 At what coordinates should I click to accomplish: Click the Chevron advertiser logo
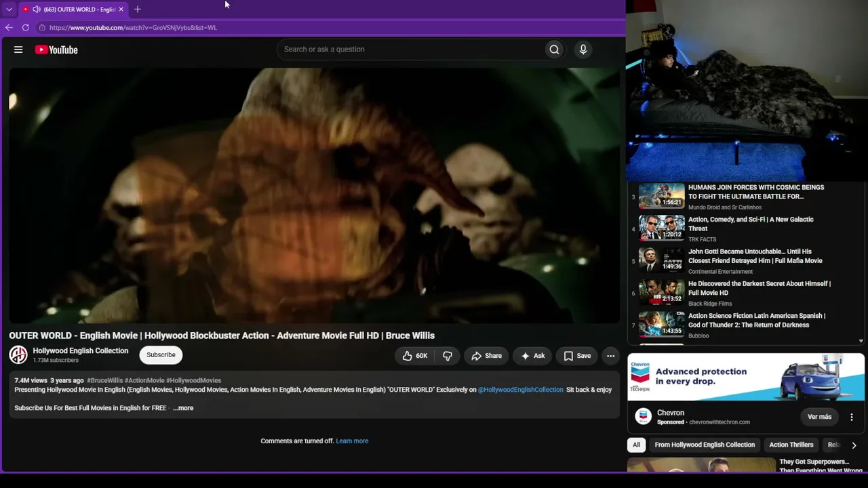pyautogui.click(x=643, y=417)
